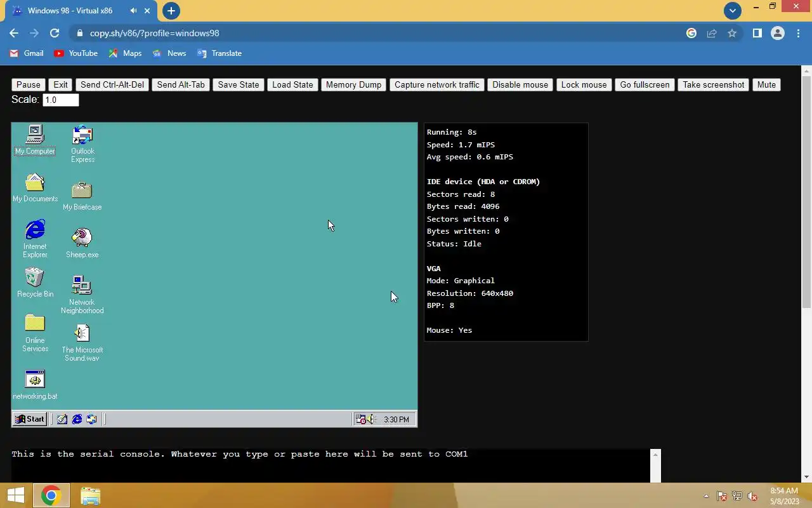The width and height of the screenshot is (812, 508).
Task: Open the News bookmark
Action: tap(169, 53)
